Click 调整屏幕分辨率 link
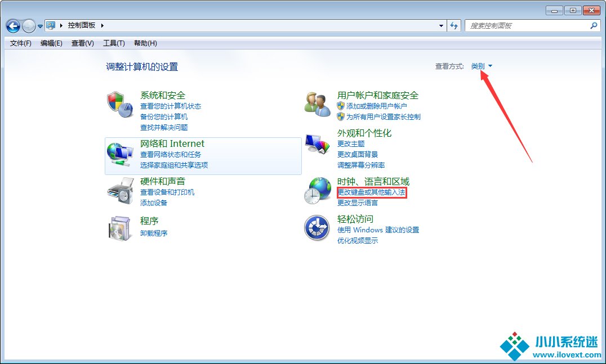This screenshot has width=606, height=364. (x=361, y=165)
